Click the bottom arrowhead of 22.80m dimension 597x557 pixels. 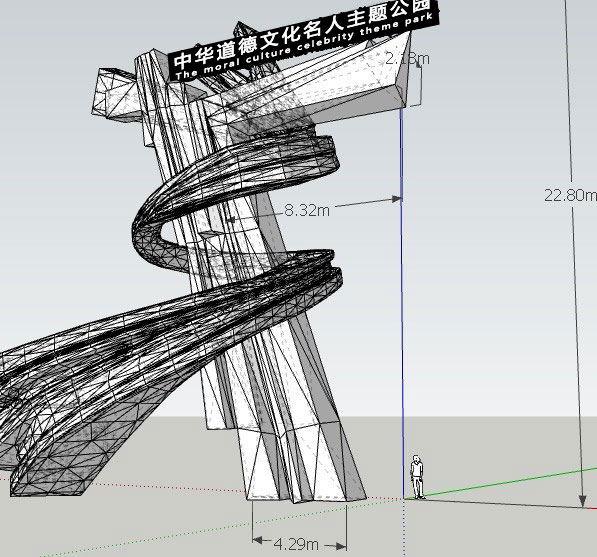pos(582,501)
